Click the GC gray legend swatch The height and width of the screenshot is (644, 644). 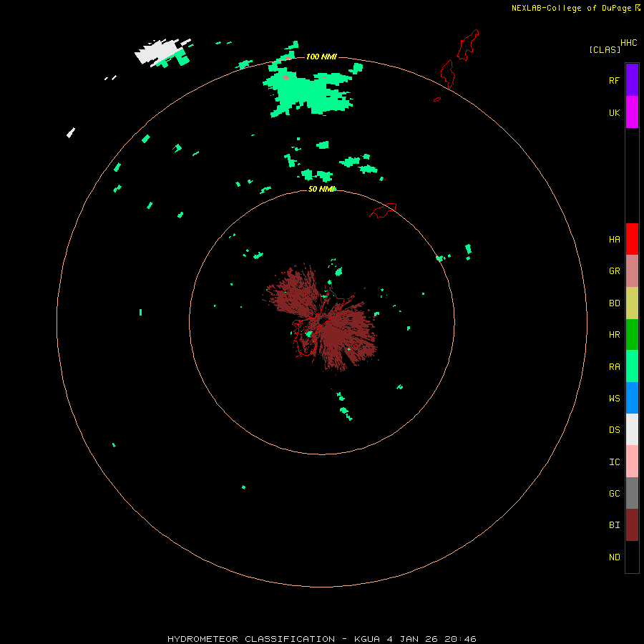click(632, 493)
